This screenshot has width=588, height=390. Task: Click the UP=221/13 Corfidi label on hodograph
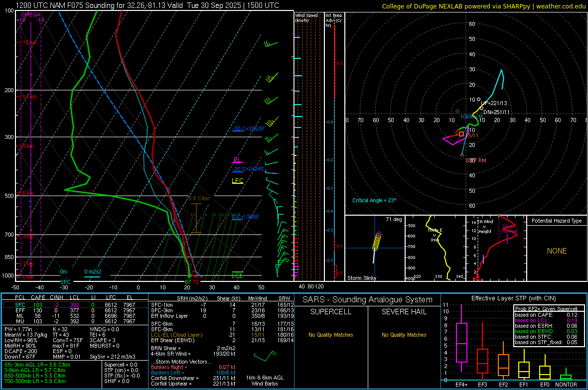coord(494,103)
